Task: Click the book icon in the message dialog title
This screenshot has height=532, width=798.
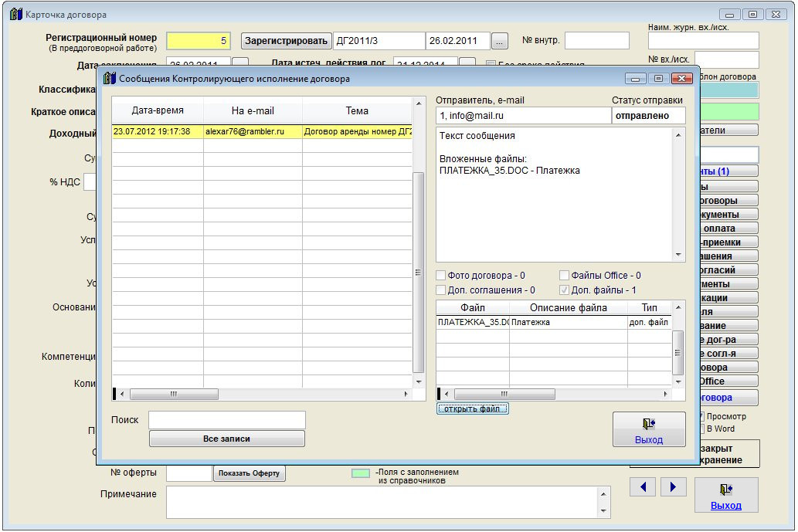Action: (x=109, y=78)
